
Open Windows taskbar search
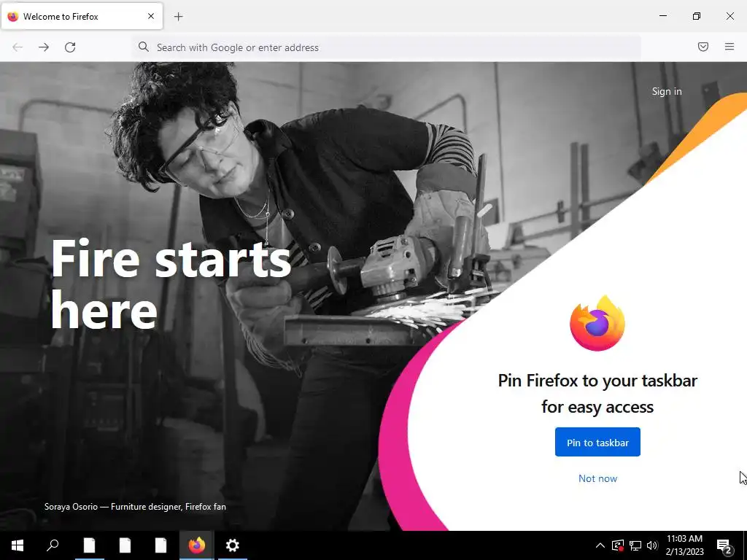[x=53, y=545]
